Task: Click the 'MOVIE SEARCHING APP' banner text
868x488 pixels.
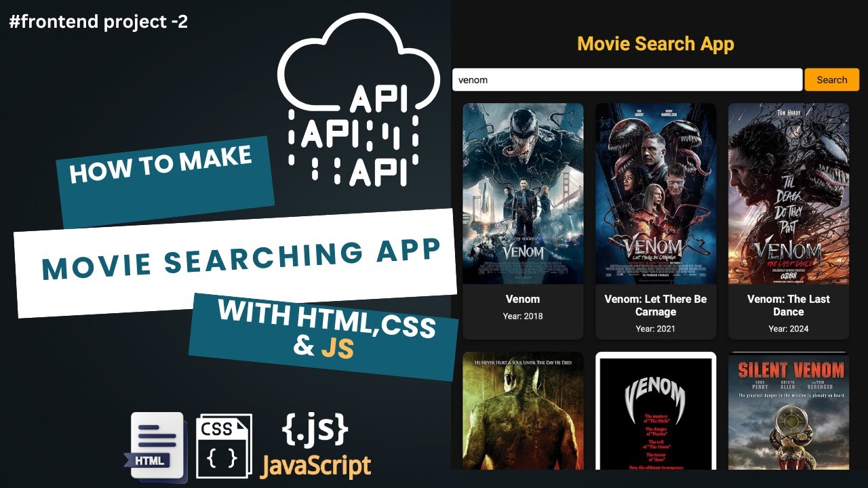Action: click(x=241, y=260)
